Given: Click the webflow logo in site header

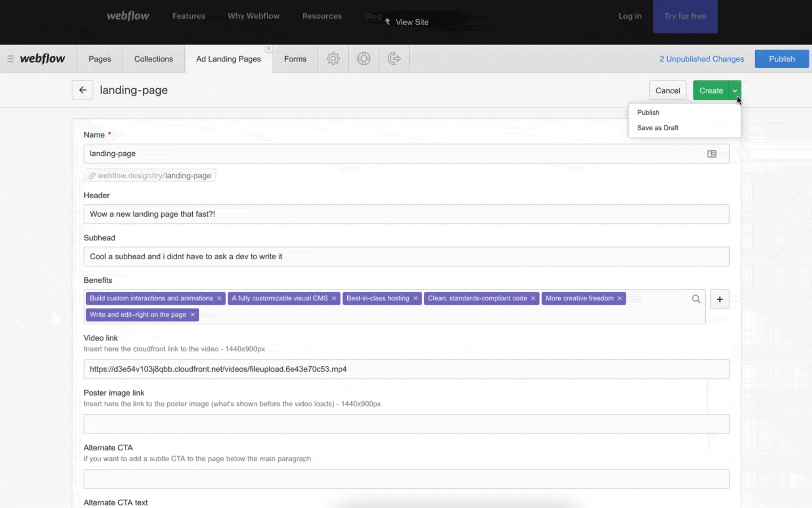Looking at the screenshot, I should tap(128, 16).
